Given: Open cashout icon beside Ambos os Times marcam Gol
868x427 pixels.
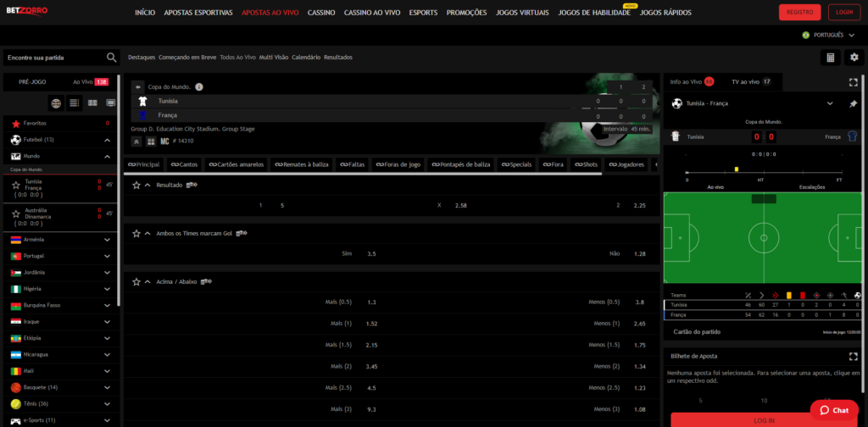Looking at the screenshot, I should point(242,233).
